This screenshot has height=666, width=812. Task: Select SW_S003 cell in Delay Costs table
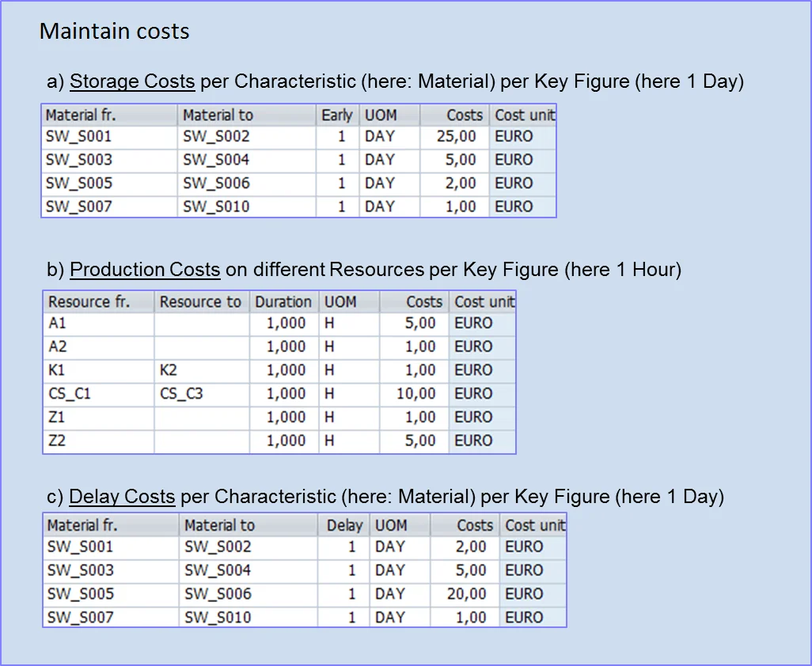click(112, 570)
